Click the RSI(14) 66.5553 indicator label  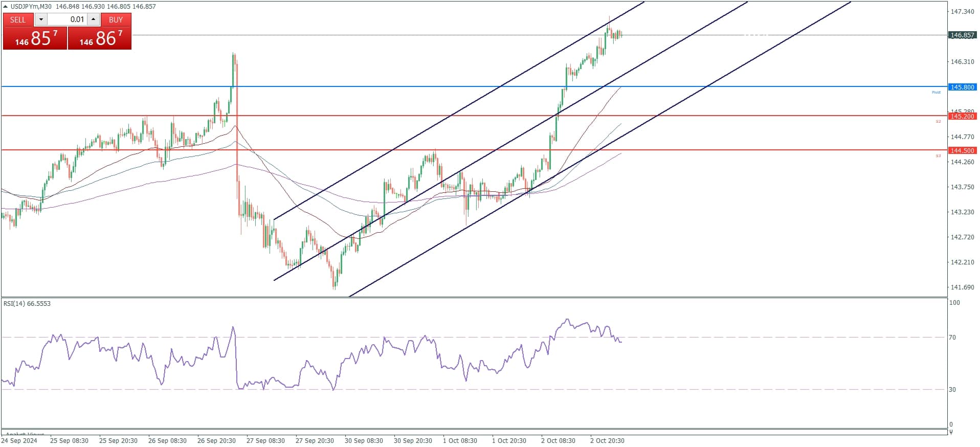pos(27,304)
